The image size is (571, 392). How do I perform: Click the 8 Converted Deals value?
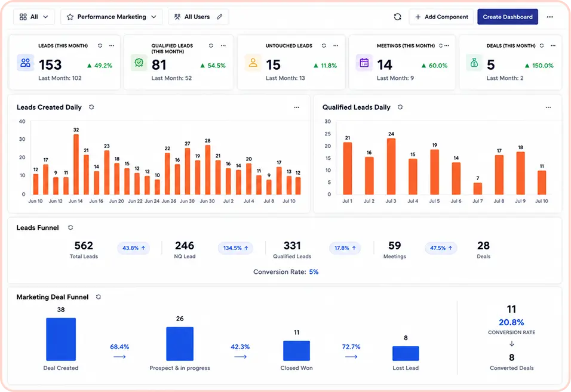511,357
